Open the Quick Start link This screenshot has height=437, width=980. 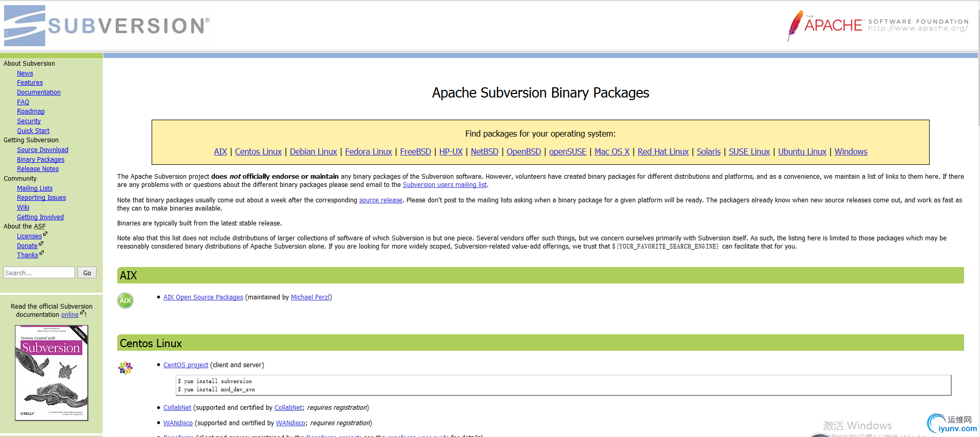click(x=33, y=131)
